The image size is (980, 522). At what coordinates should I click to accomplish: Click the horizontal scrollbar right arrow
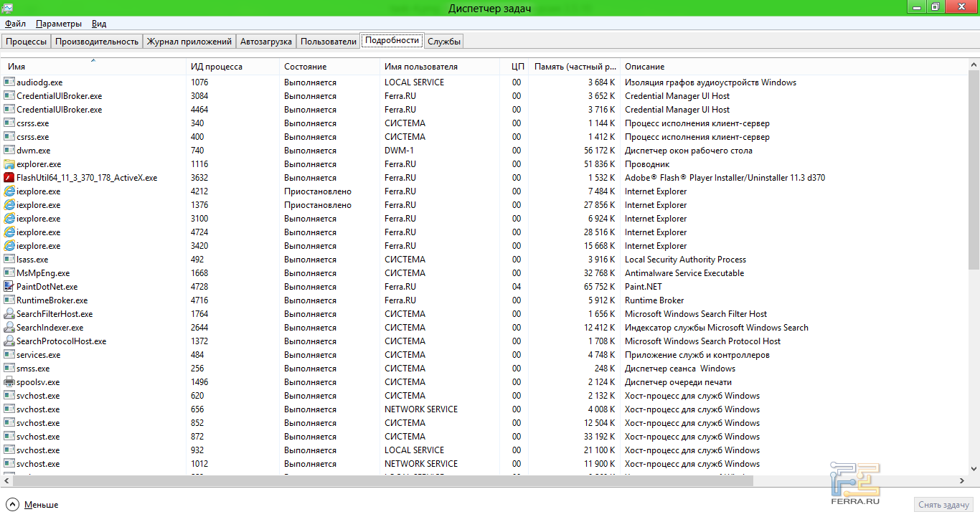coord(963,480)
